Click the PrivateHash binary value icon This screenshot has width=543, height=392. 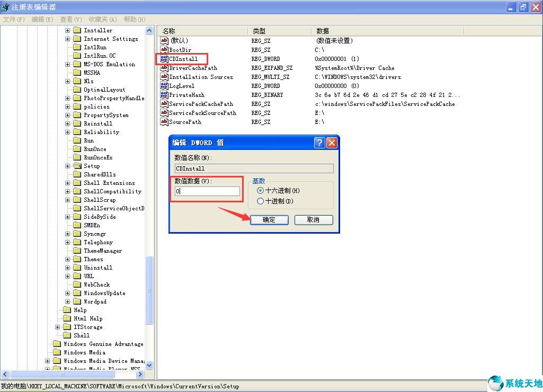point(164,95)
